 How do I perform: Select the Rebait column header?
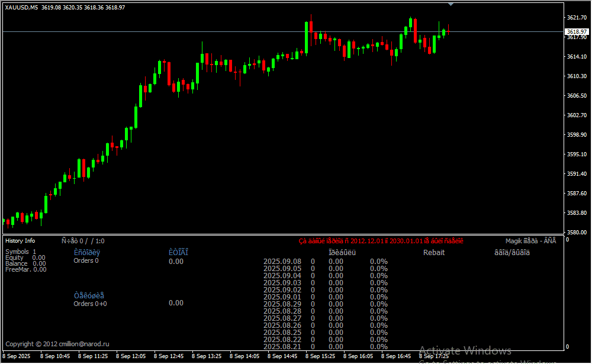433,253
